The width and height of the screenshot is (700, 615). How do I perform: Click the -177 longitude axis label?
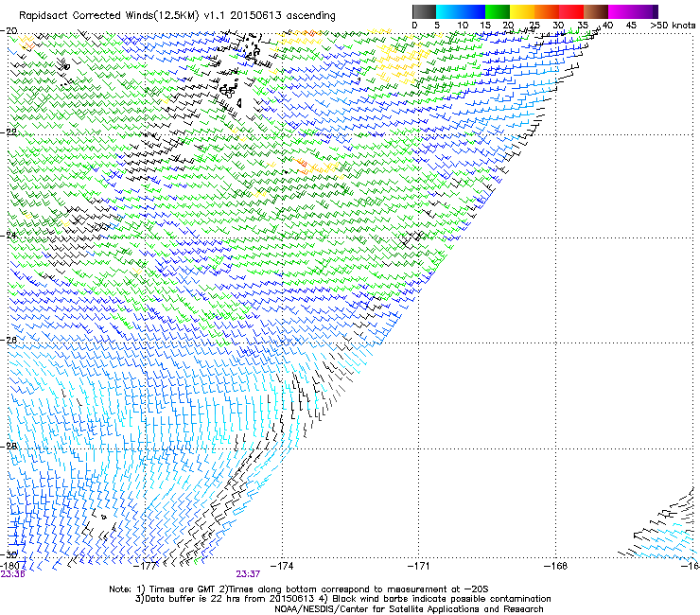pyautogui.click(x=146, y=566)
